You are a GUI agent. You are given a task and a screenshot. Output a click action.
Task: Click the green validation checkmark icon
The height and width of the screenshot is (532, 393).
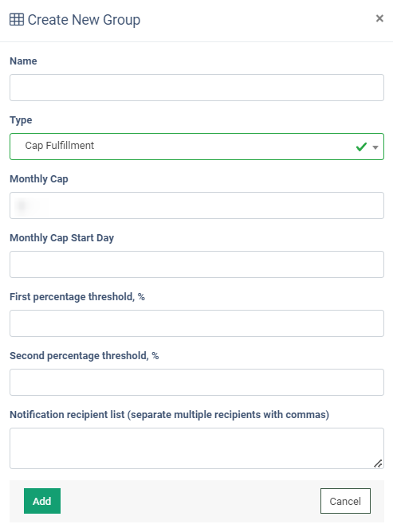point(361,147)
